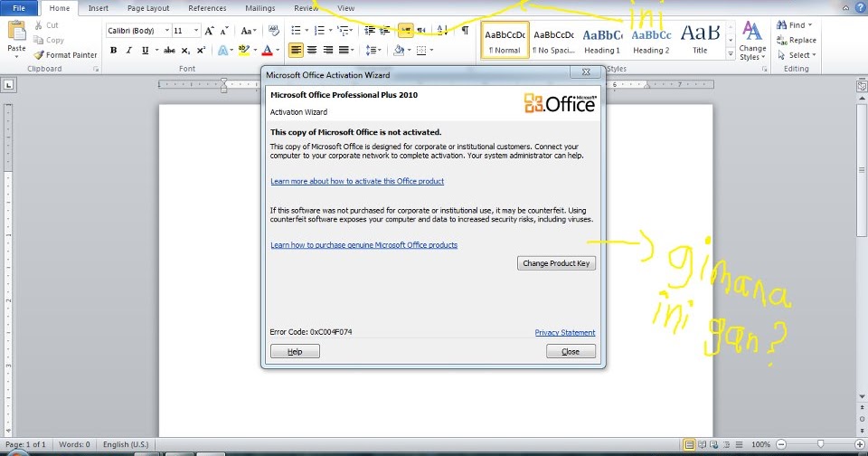The width and height of the screenshot is (868, 456).
Task: Open the Line Spacing dropdown
Action: pos(373,51)
